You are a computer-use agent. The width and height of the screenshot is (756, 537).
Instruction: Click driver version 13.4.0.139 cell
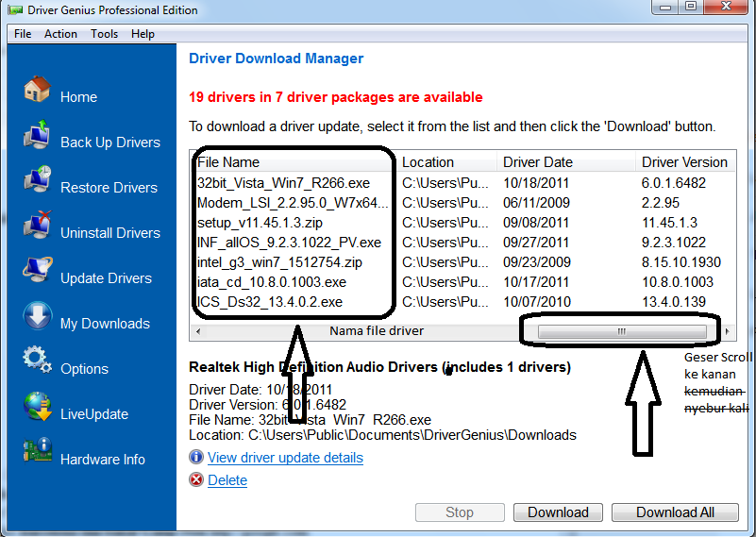pyautogui.click(x=674, y=302)
